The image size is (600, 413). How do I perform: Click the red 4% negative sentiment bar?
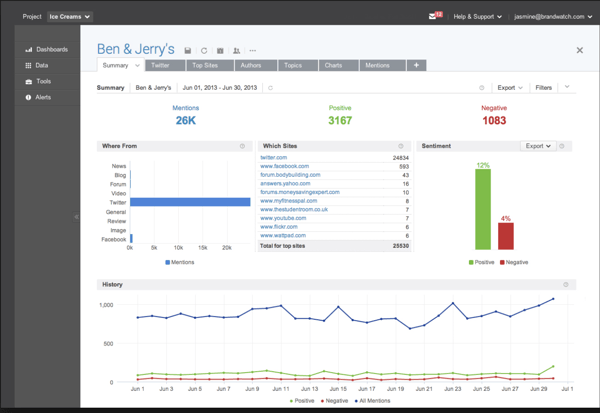pos(506,236)
